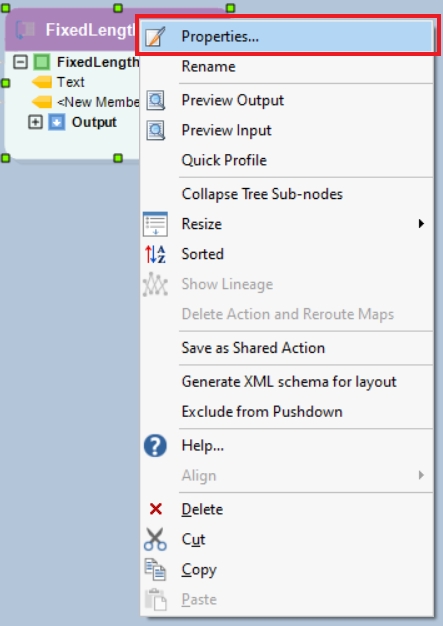
Task: Select Rename in the context menu
Action: click(x=208, y=66)
